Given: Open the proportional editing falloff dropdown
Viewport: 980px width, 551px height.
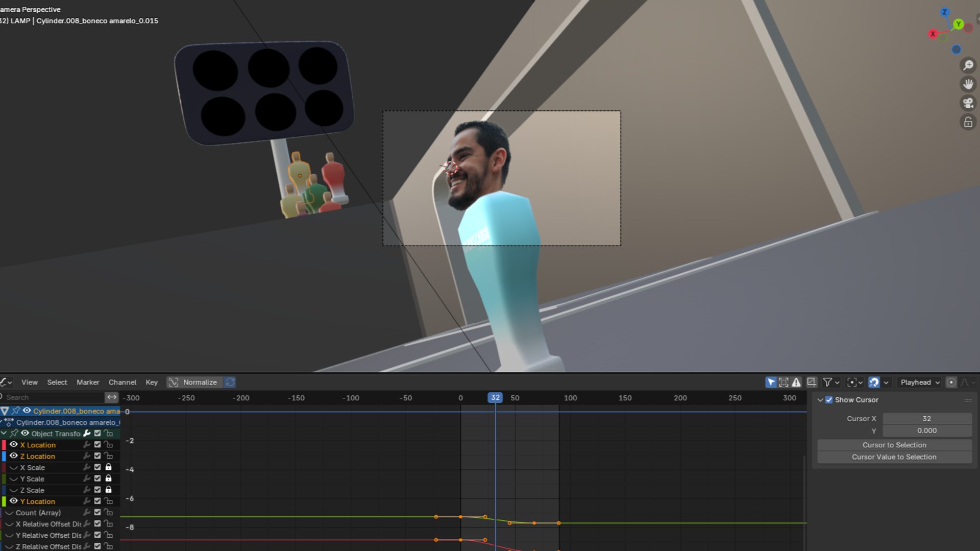Looking at the screenshot, I should pyautogui.click(x=968, y=382).
